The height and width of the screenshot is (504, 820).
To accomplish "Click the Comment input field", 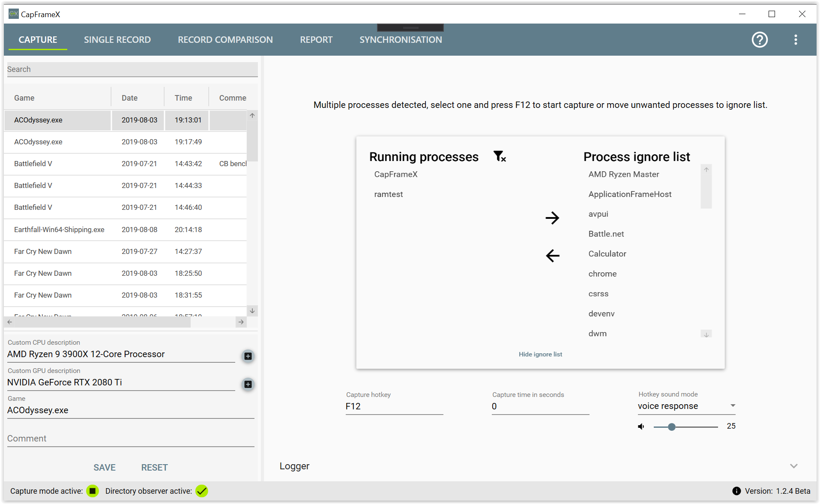I will click(131, 439).
